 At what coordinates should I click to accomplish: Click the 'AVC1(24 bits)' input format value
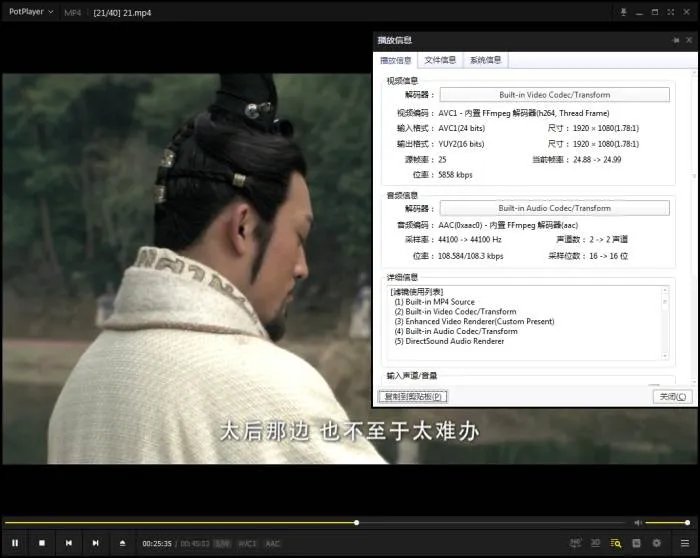point(462,128)
